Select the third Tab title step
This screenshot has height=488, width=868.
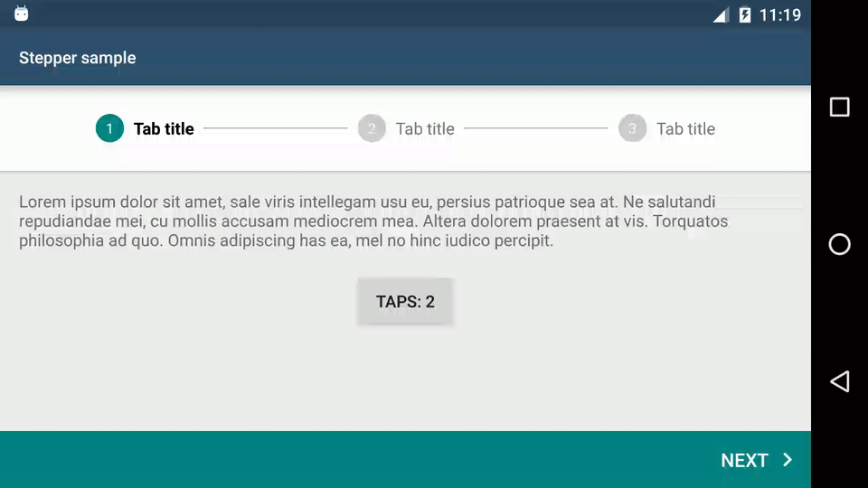686,129
